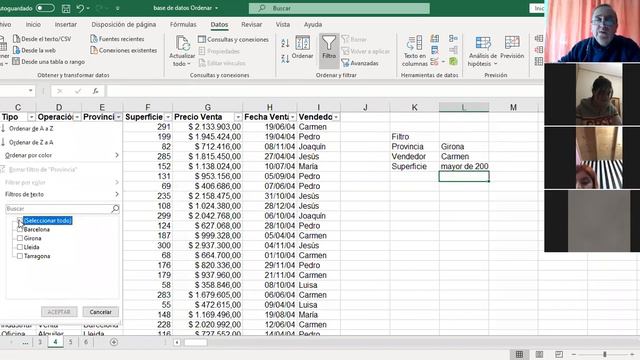Open the Tipo column filter dropdown
The width and height of the screenshot is (640, 360).
coord(31,117)
